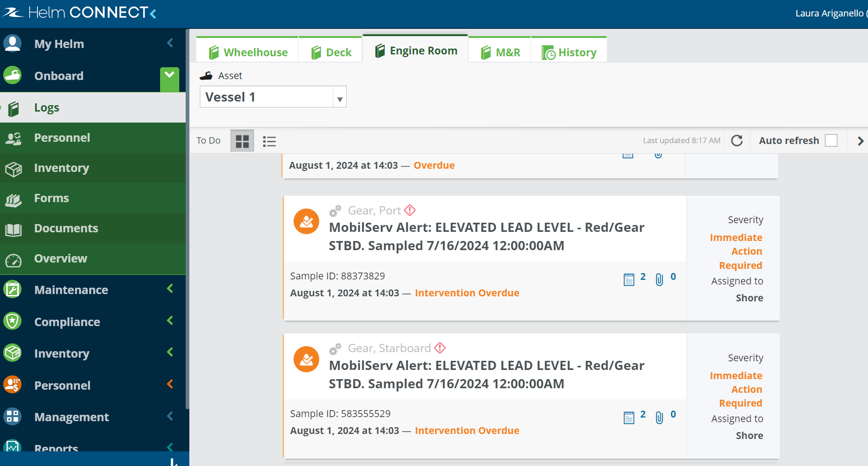Open Documents in the Onboard menu

(x=93, y=228)
